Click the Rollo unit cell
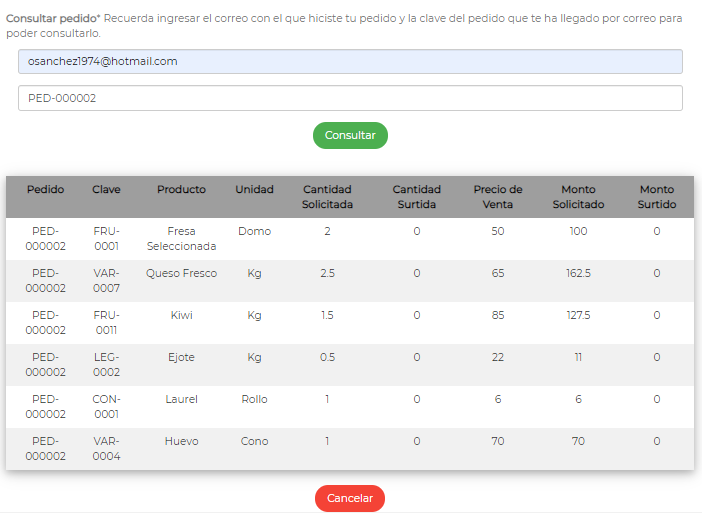The width and height of the screenshot is (702, 513). (x=254, y=399)
